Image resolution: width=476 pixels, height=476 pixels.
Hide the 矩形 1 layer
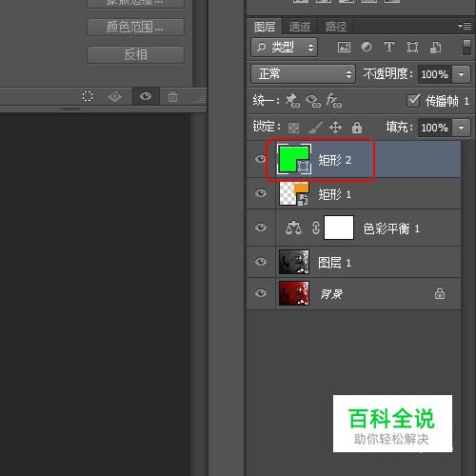(x=261, y=193)
